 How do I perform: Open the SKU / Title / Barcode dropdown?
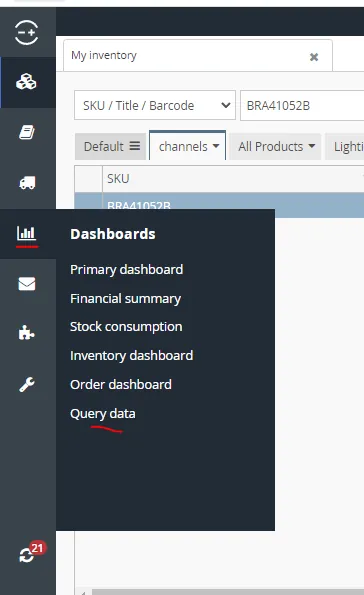[155, 105]
